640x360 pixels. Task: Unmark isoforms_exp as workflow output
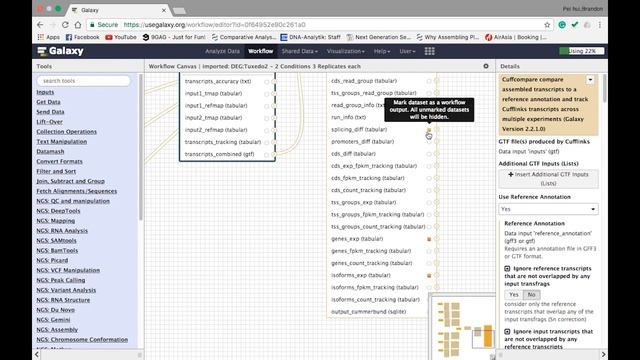click(429, 276)
